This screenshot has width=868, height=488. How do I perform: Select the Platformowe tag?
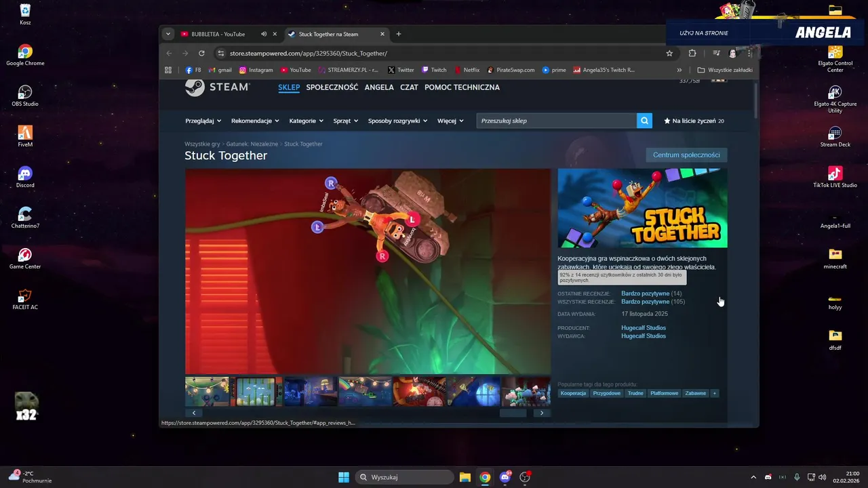click(664, 393)
